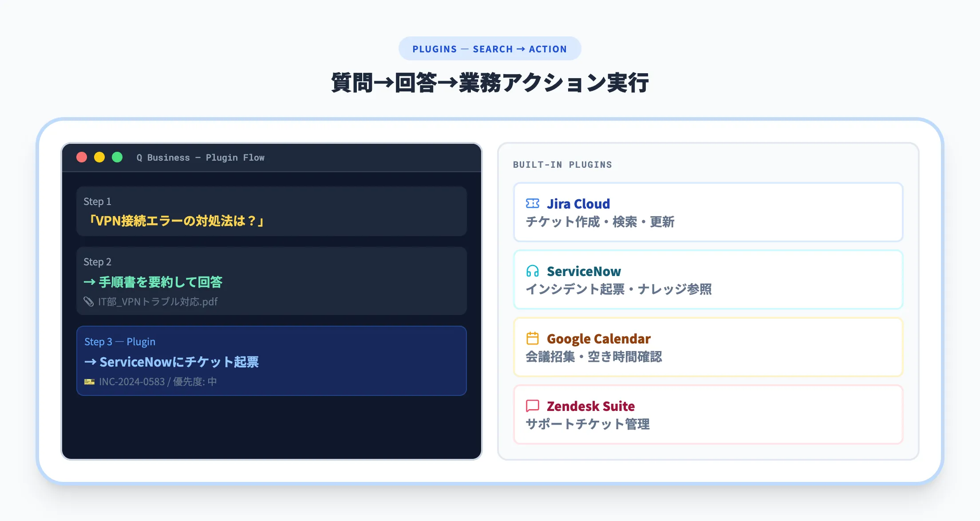This screenshot has height=521, width=980.
Task: Click the yellow VPN question text in Step 1
Action: pyautogui.click(x=177, y=222)
